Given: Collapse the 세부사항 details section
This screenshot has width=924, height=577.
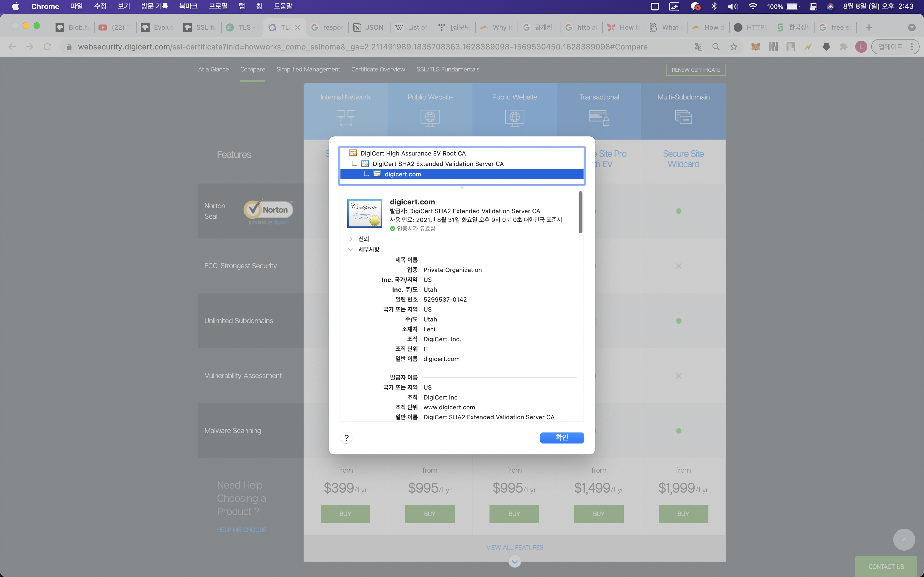Looking at the screenshot, I should click(x=351, y=249).
